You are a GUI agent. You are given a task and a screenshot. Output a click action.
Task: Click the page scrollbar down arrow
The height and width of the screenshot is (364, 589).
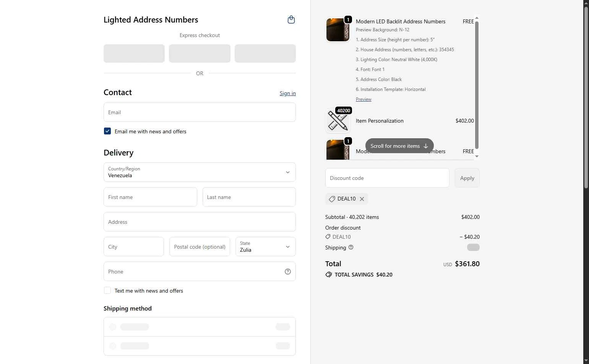[x=586, y=361]
